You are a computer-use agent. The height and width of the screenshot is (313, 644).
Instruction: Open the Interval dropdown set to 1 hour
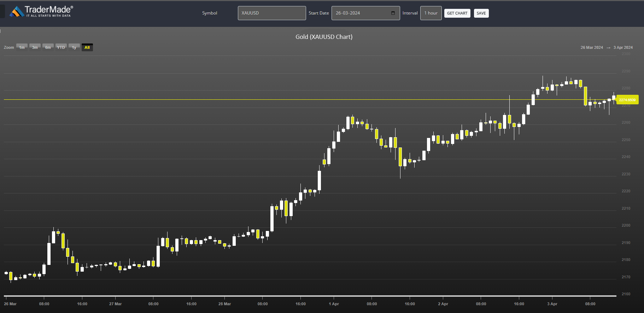point(431,13)
